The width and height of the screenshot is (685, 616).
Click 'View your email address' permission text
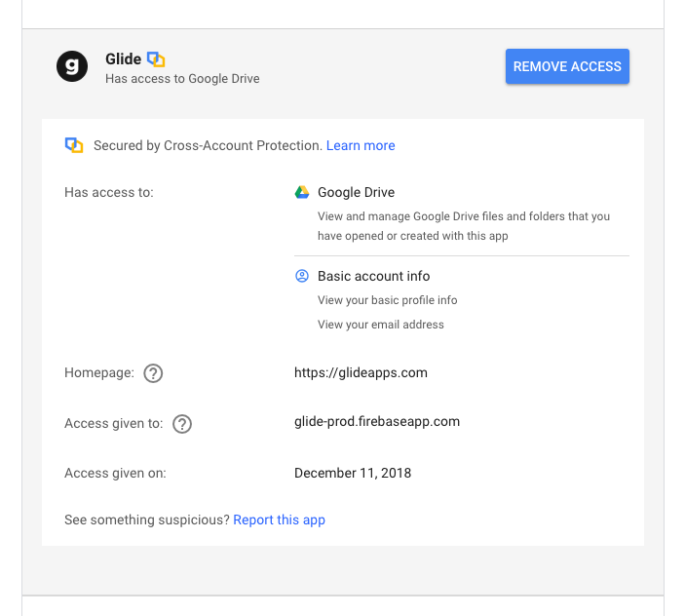coord(380,325)
